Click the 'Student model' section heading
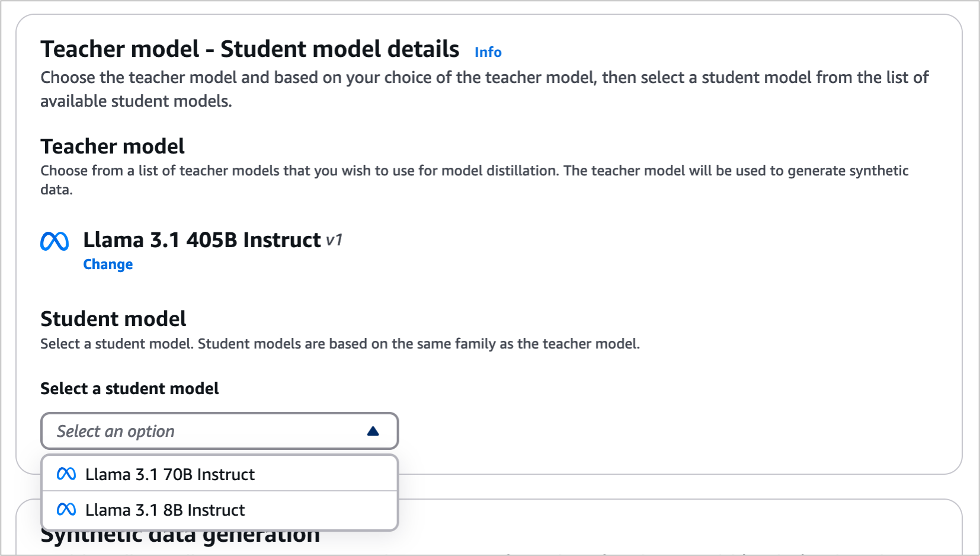This screenshot has width=980, height=556. [113, 319]
